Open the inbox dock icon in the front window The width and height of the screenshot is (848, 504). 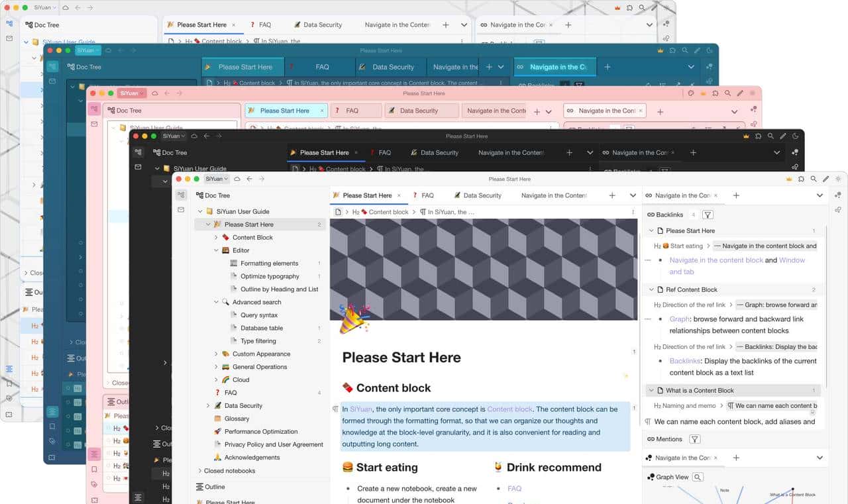pyautogui.click(x=181, y=210)
